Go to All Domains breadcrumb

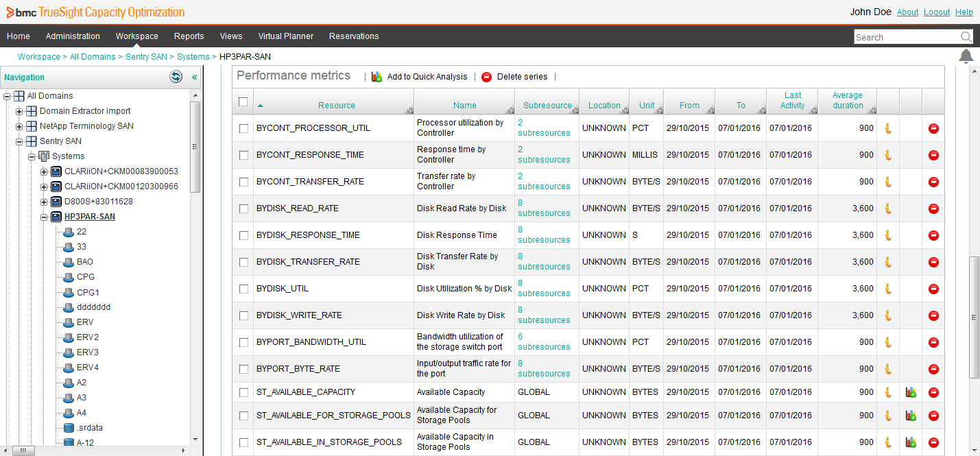click(93, 57)
